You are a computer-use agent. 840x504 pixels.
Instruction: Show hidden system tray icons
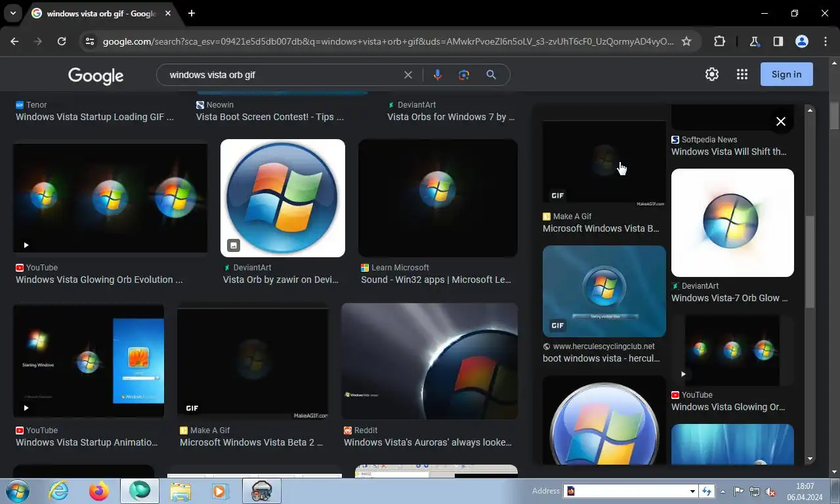(723, 491)
